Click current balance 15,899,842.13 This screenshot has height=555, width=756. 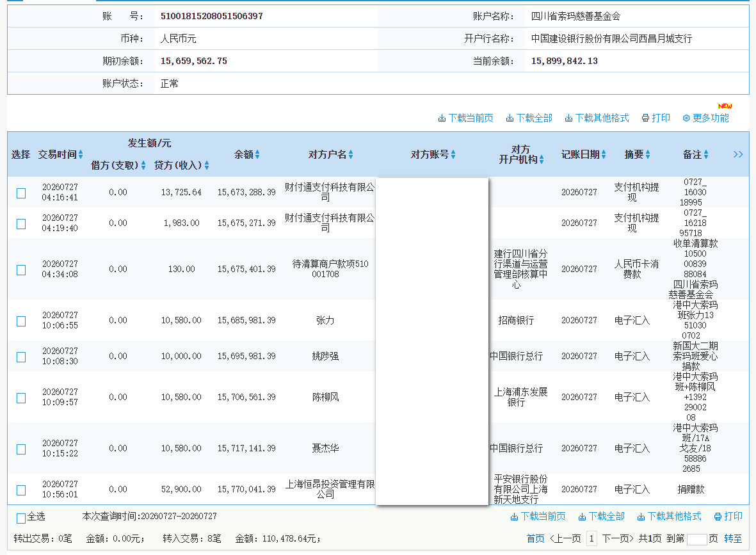(565, 61)
